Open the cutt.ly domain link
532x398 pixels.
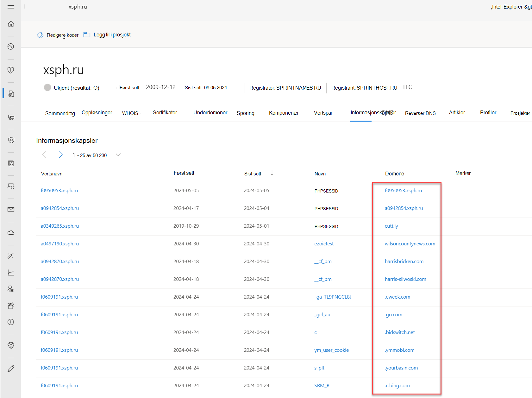point(391,226)
